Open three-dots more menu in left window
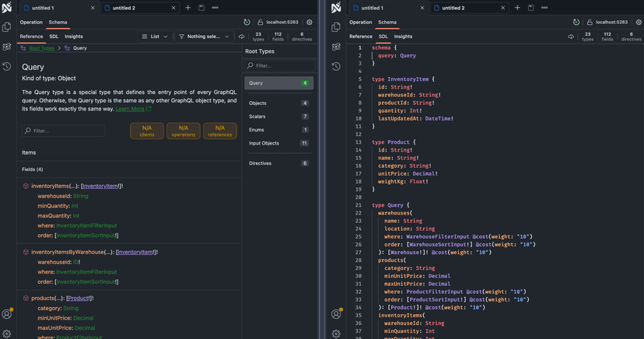Image resolution: width=644 pixels, height=339 pixels. click(215, 8)
